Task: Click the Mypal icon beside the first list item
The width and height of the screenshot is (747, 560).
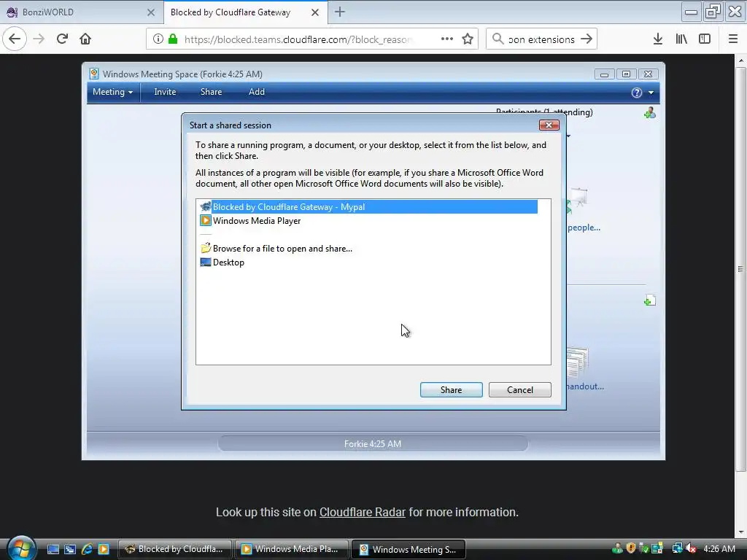Action: point(205,206)
